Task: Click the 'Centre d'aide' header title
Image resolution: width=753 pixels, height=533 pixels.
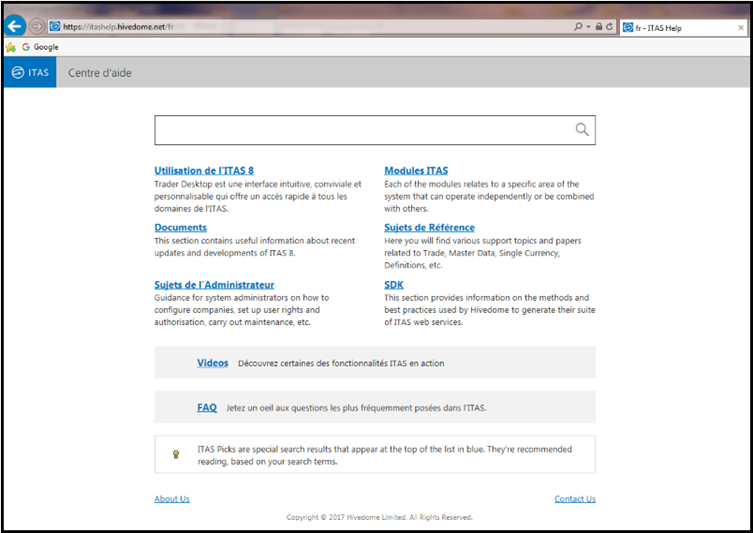Action: pos(99,73)
